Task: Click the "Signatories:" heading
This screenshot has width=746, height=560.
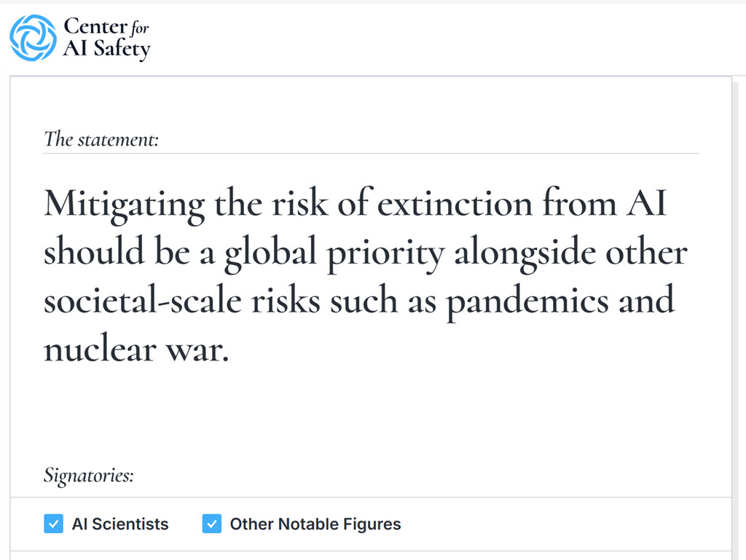Action: tap(89, 476)
